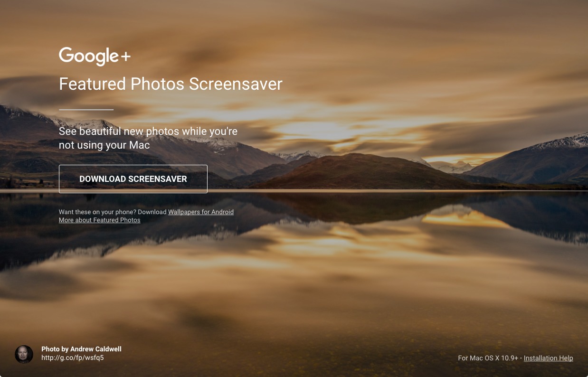Click the Featured Photos Screensaver heading
588x377 pixels.
(171, 84)
